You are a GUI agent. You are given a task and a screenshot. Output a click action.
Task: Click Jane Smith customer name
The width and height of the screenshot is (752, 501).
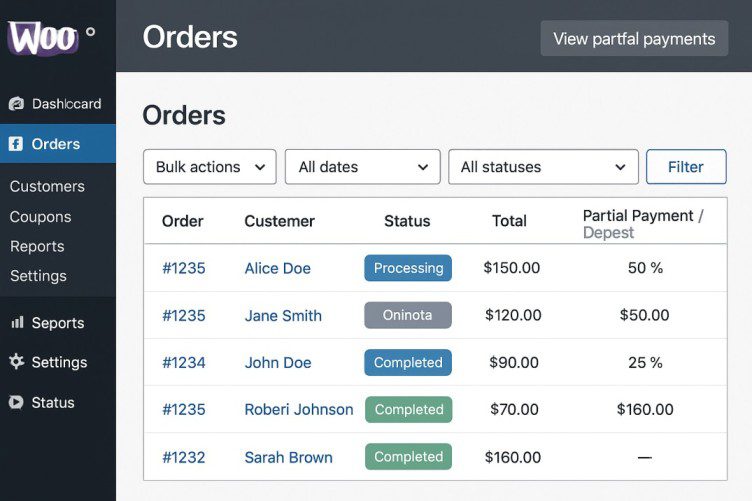[283, 315]
